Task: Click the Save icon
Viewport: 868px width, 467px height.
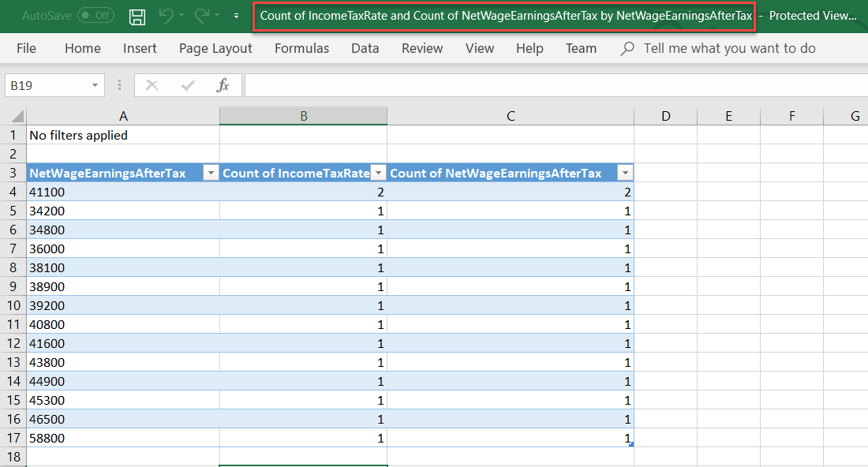Action: 137,16
